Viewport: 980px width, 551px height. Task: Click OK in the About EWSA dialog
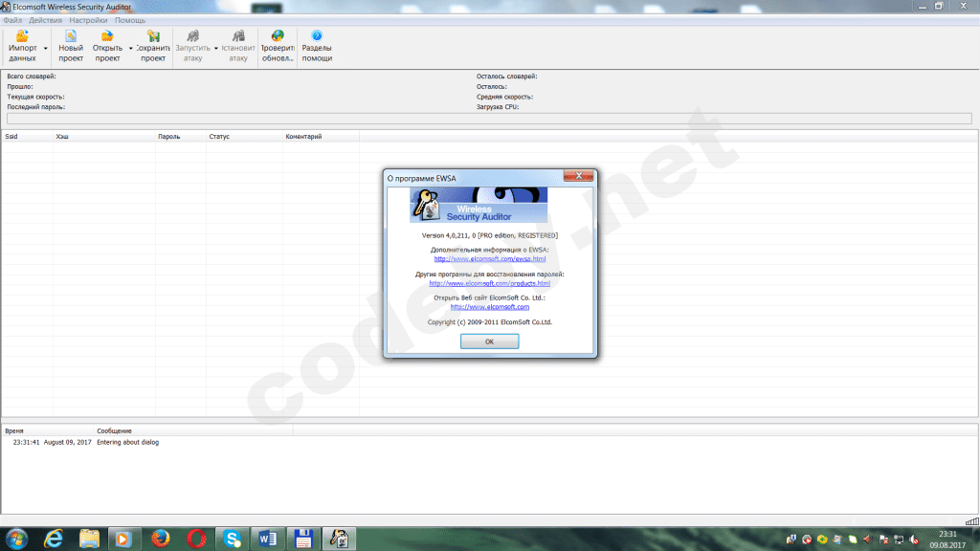[x=489, y=342]
